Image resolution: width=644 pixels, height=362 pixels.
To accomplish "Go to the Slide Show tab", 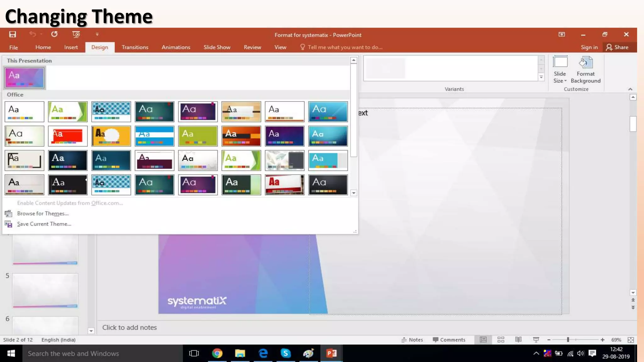I will 217,47.
